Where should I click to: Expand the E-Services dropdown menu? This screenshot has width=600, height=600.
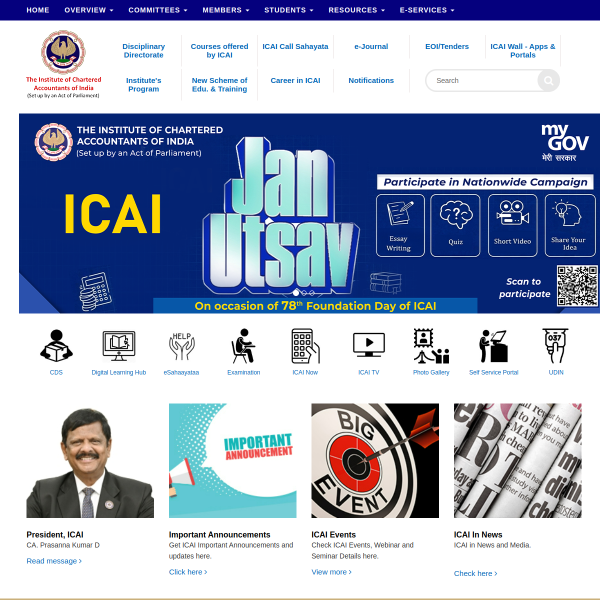pyautogui.click(x=427, y=10)
